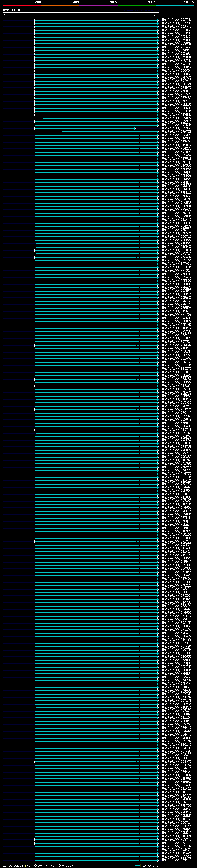Viewport: 197px width, 868px height.
Task: Click label UniRef100_Q6T705
Action: click(x=177, y=477)
